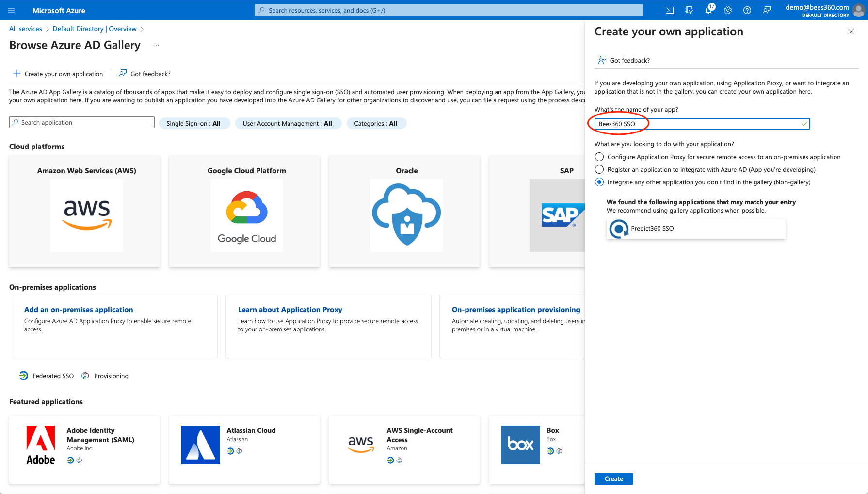Click the Predict360 SSO suggestion icon
868x494 pixels.
pos(618,229)
